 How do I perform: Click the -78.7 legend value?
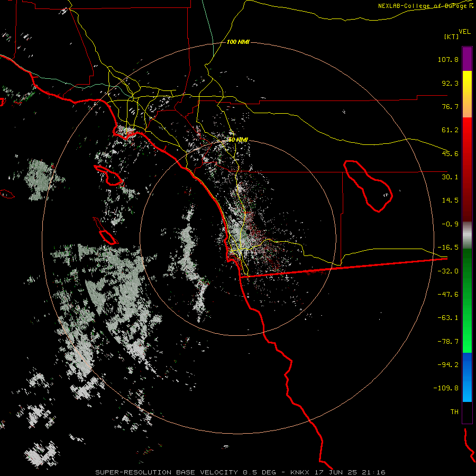pyautogui.click(x=448, y=342)
